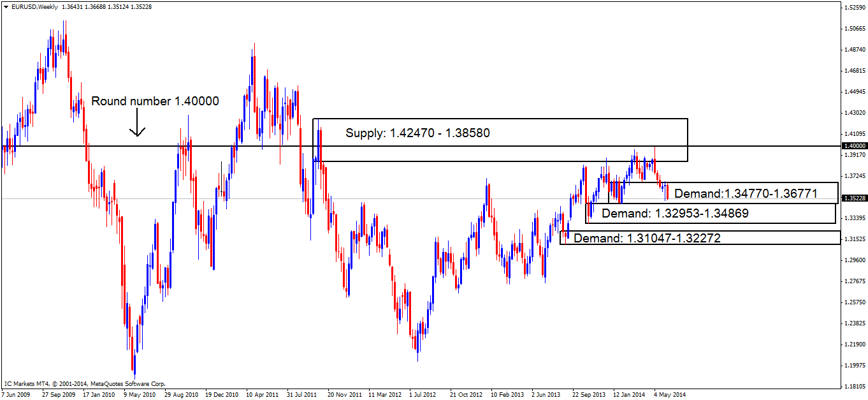The width and height of the screenshot is (868, 400).
Task: Click the 21 Oct 2012 date label
Action: coord(467,394)
